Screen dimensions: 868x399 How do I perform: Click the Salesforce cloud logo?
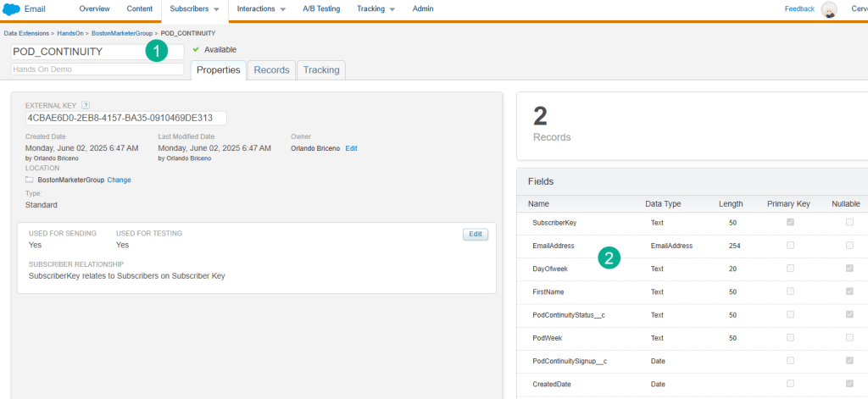(x=12, y=9)
